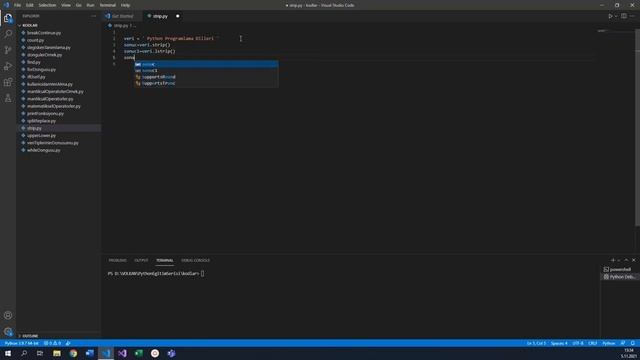Screen dimensions: 640x360
Task: Maximize the terminal panel with caret icon
Action: click(x=626, y=260)
